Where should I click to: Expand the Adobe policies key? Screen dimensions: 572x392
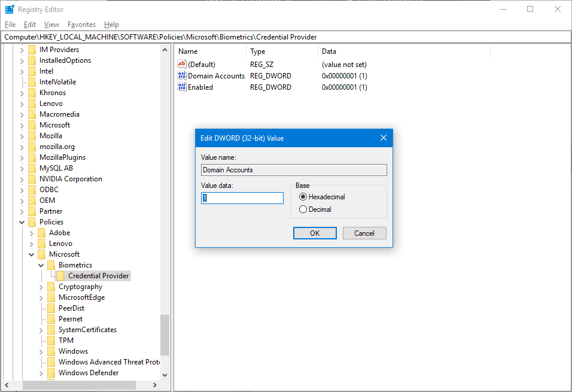coord(31,233)
